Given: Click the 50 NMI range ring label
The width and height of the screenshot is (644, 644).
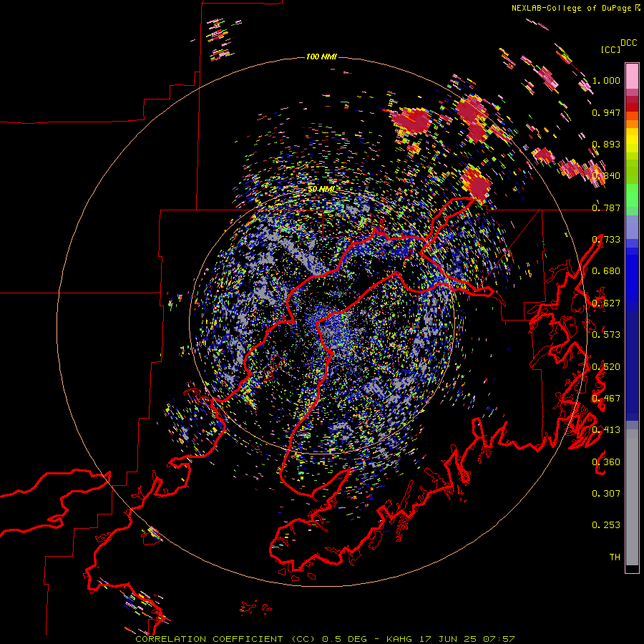Looking at the screenshot, I should pyautogui.click(x=321, y=190).
